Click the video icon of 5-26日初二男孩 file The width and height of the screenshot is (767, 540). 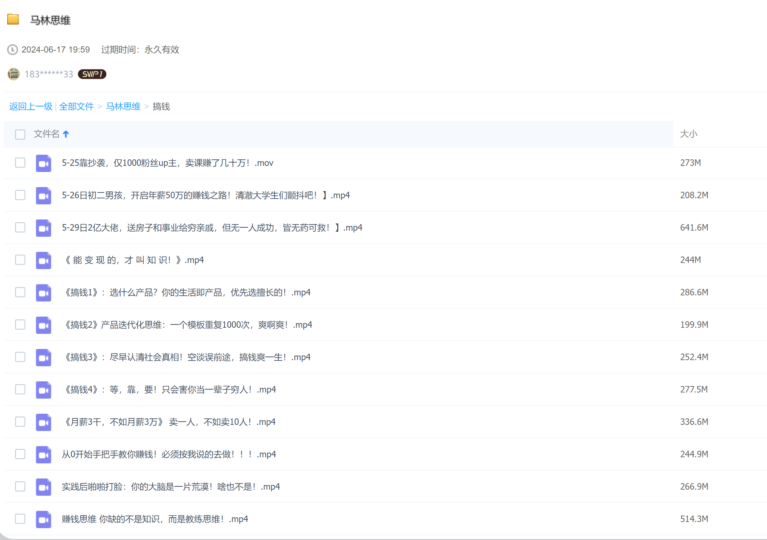(x=44, y=195)
